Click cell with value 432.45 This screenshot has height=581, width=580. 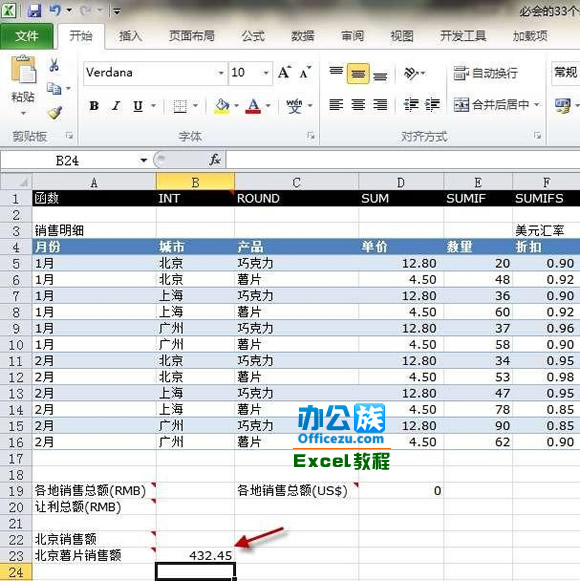[x=195, y=555]
